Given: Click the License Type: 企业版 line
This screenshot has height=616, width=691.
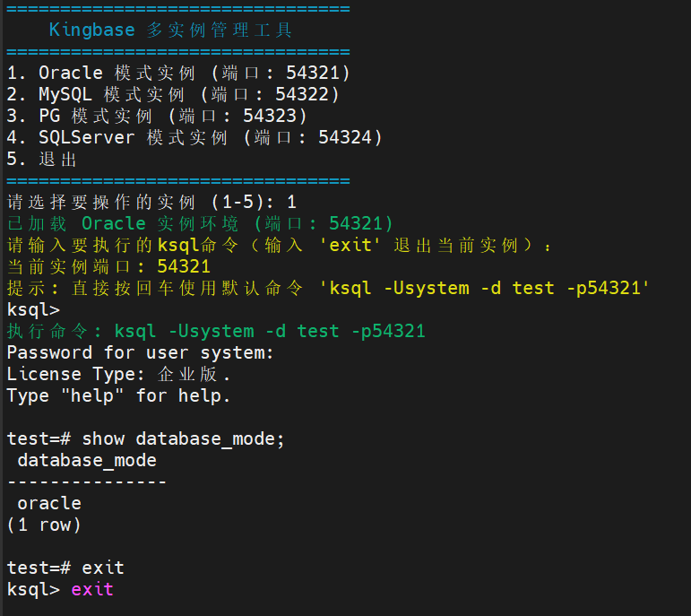Looking at the screenshot, I should click(118, 374).
